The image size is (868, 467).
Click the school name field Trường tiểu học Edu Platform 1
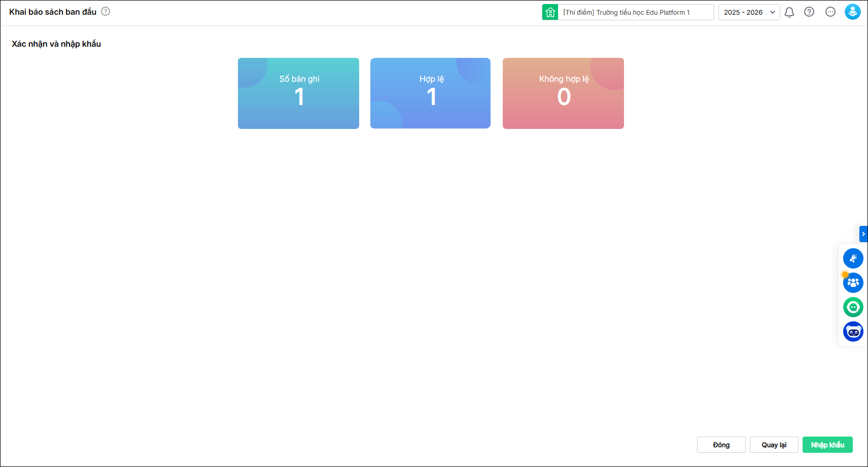click(635, 12)
